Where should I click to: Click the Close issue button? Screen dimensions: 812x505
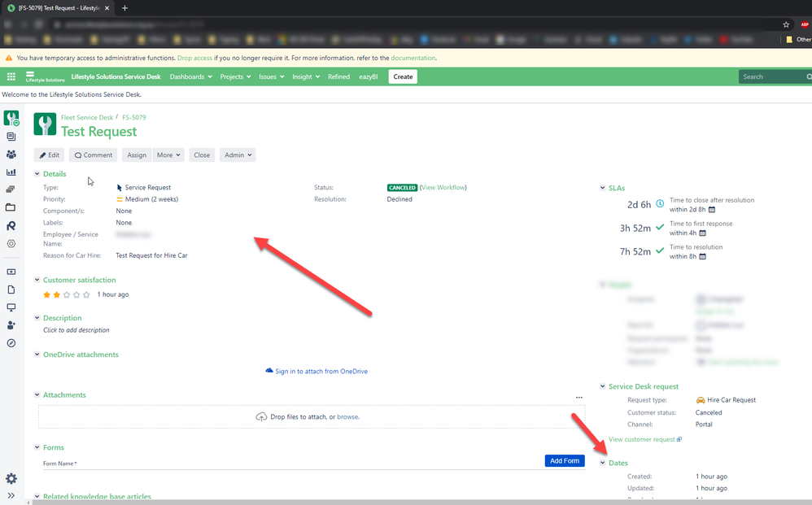coord(202,155)
